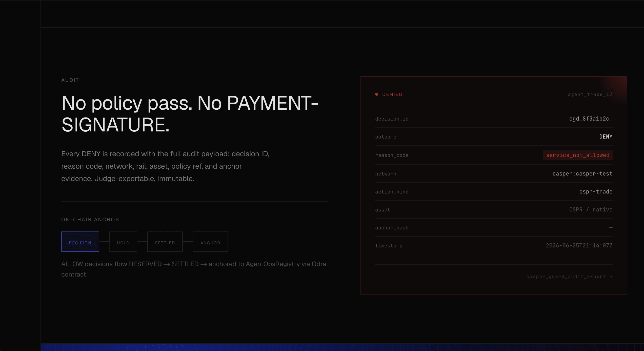
Task: Open the casper_guard_audit_export link
Action: click(569, 277)
